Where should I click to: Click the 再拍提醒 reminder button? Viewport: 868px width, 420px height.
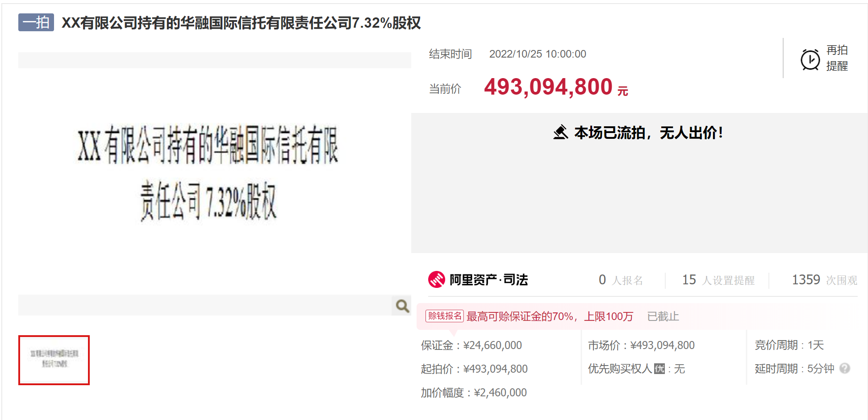(x=824, y=58)
